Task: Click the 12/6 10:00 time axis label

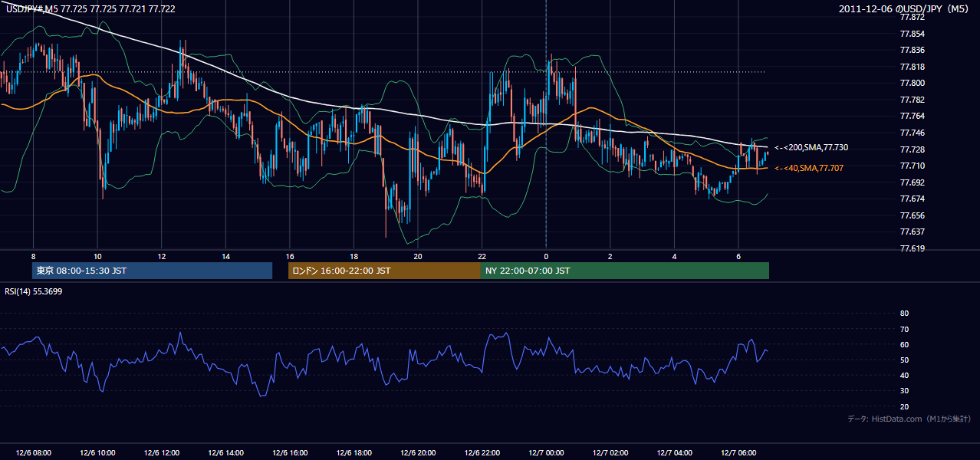Action: point(97,453)
